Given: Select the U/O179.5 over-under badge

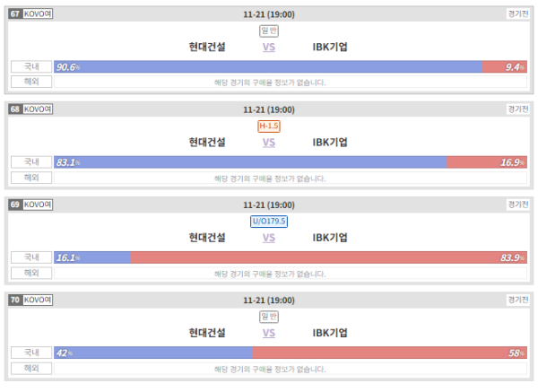Looking at the screenshot, I should [x=269, y=222].
